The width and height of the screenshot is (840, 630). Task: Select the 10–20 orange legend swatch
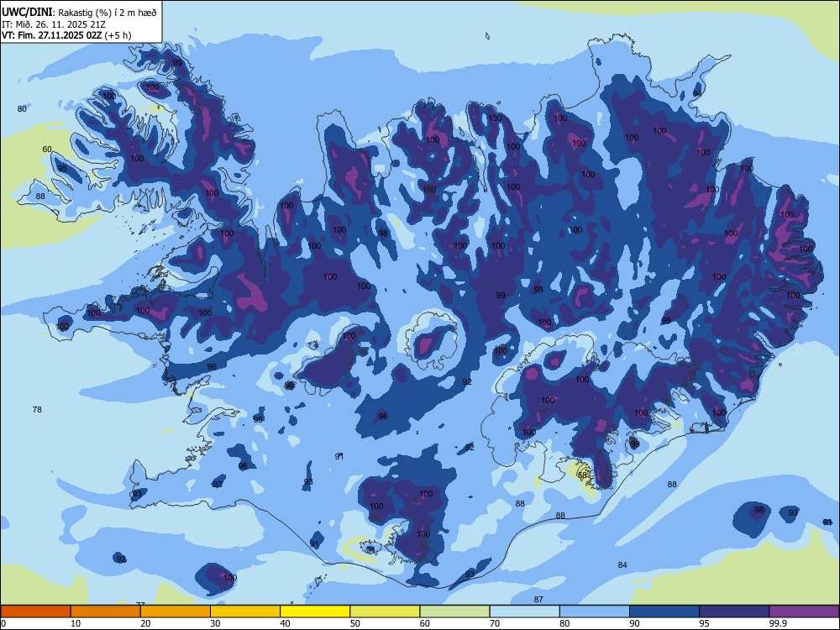pyautogui.click(x=106, y=612)
